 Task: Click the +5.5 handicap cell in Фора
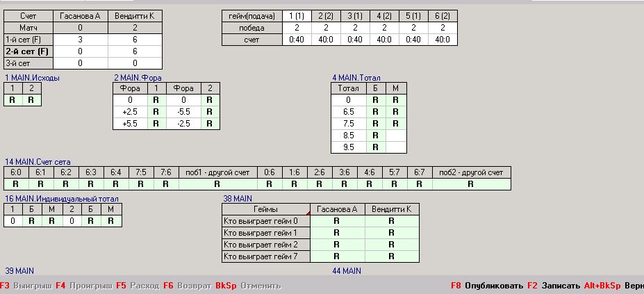130,123
